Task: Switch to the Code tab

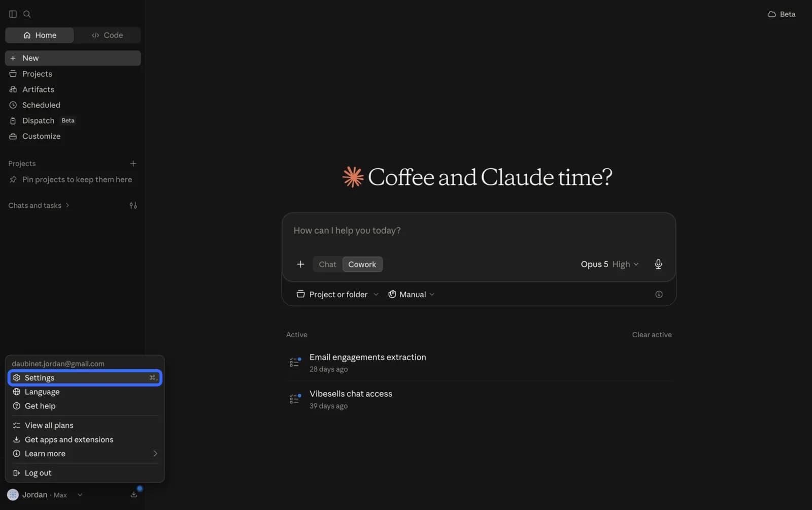Action: pos(107,35)
